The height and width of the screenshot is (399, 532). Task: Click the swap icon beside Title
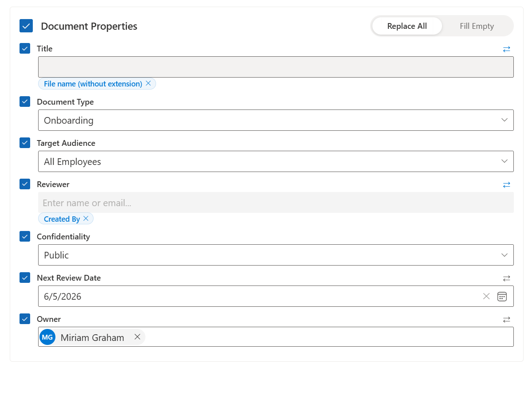point(507,49)
